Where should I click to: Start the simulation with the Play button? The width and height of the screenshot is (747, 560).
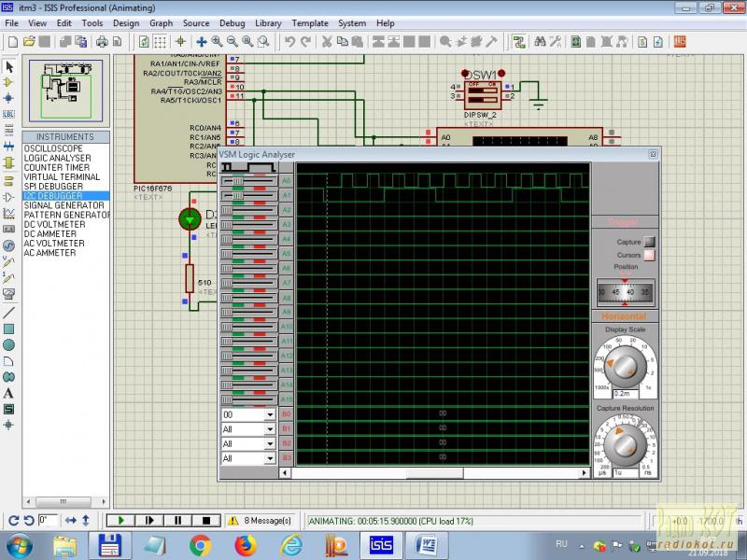pos(121,521)
